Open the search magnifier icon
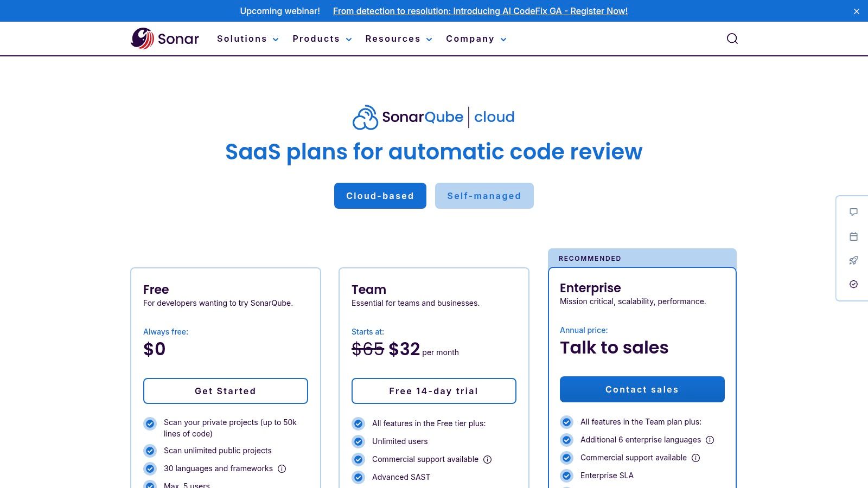Viewport: 868px width, 488px height. coord(732,38)
